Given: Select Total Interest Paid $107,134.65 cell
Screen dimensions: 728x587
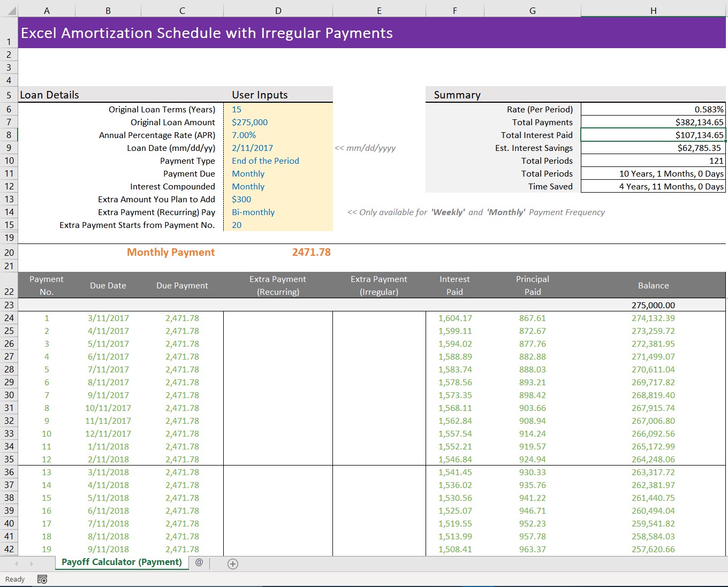Looking at the screenshot, I should pos(653,135).
